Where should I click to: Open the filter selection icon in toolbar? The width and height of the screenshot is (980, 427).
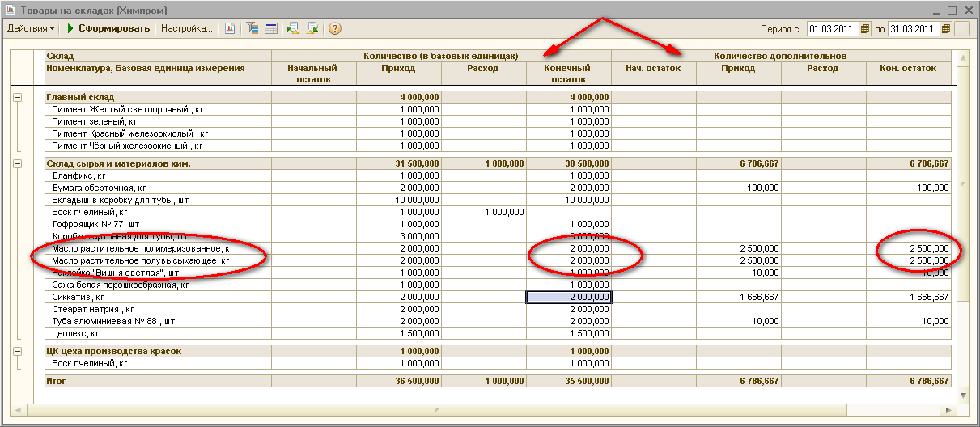pyautogui.click(x=252, y=28)
